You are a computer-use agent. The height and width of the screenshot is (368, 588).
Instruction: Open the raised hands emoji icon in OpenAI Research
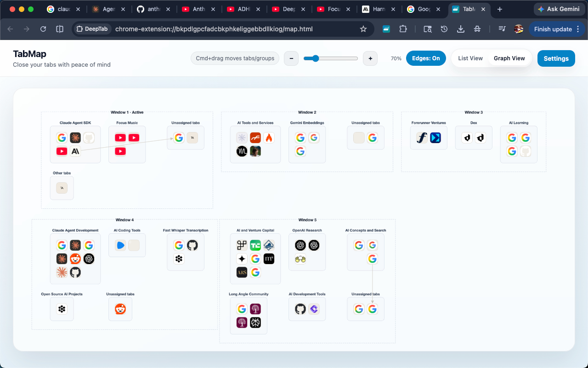coord(300,259)
